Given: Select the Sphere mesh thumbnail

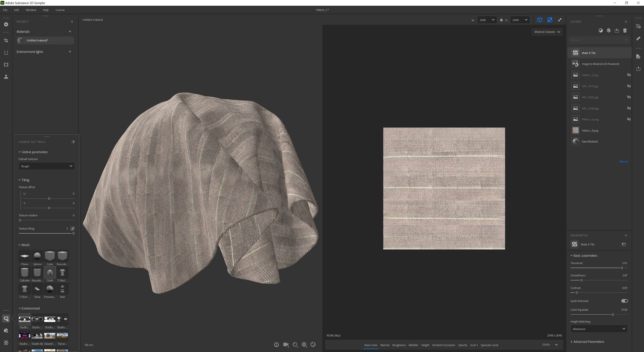Looking at the screenshot, I should pos(37,256).
